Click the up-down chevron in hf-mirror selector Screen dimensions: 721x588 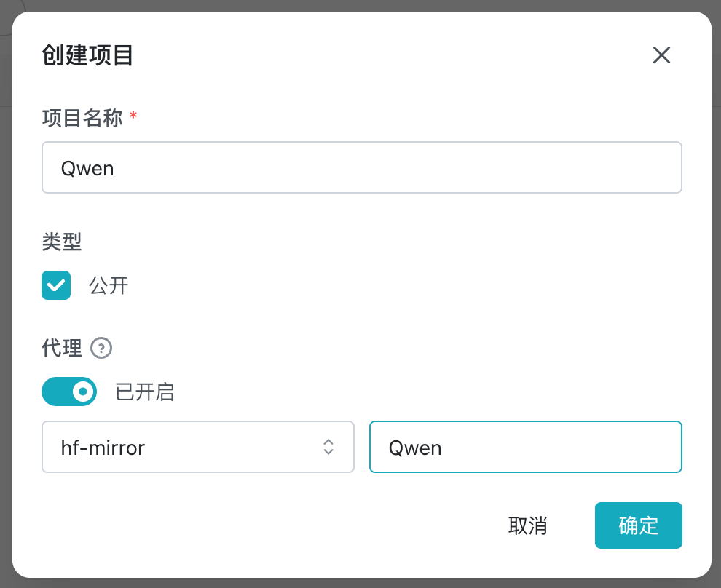(328, 447)
